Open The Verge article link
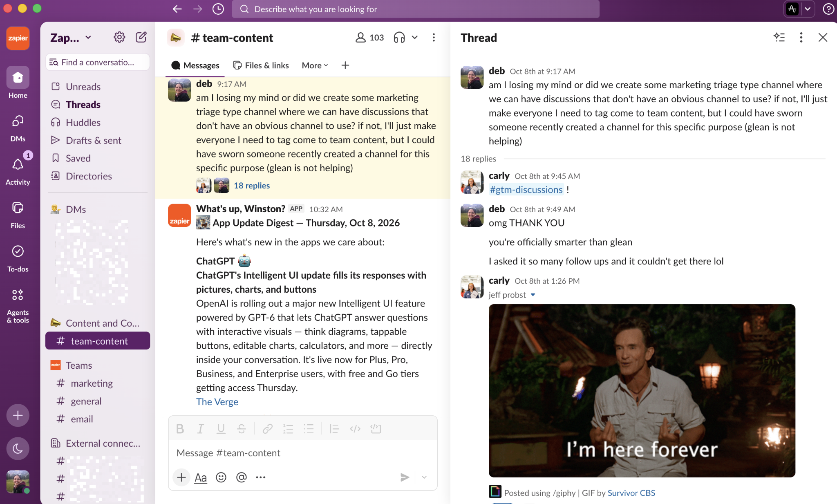 click(217, 402)
